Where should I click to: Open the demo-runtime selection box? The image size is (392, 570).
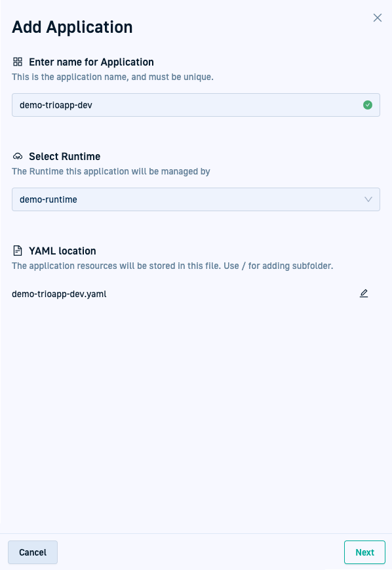pyautogui.click(x=196, y=199)
